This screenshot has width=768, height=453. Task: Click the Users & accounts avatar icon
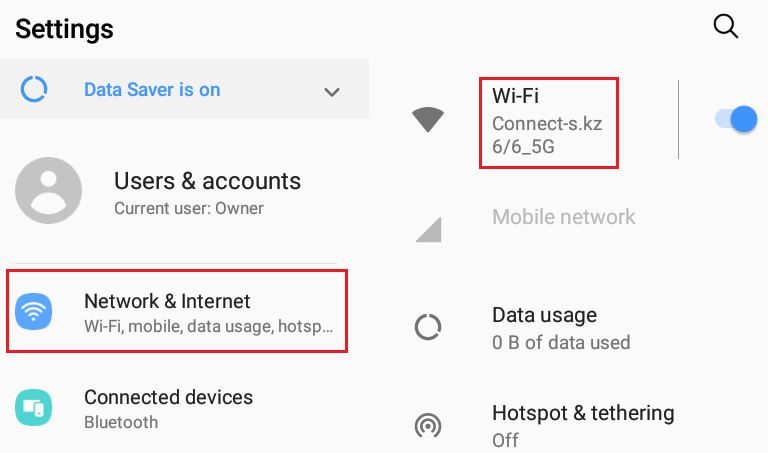(x=48, y=191)
